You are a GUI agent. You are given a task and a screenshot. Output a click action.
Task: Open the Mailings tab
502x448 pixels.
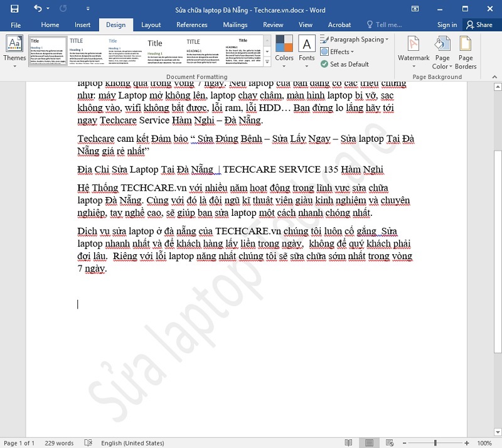235,24
